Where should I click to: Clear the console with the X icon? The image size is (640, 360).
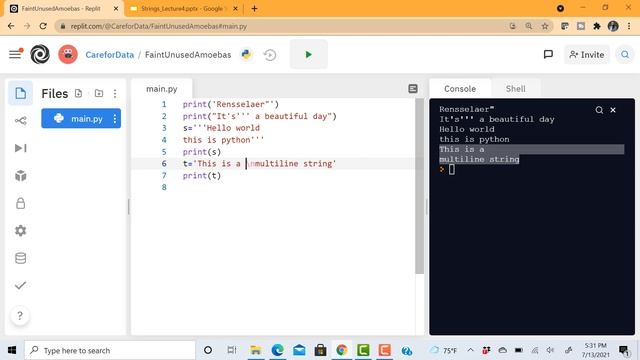(613, 110)
